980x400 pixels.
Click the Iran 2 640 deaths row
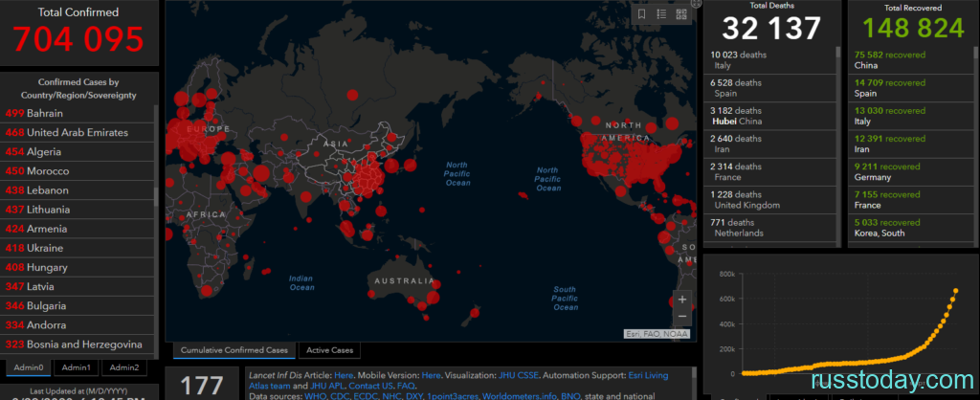tap(770, 144)
